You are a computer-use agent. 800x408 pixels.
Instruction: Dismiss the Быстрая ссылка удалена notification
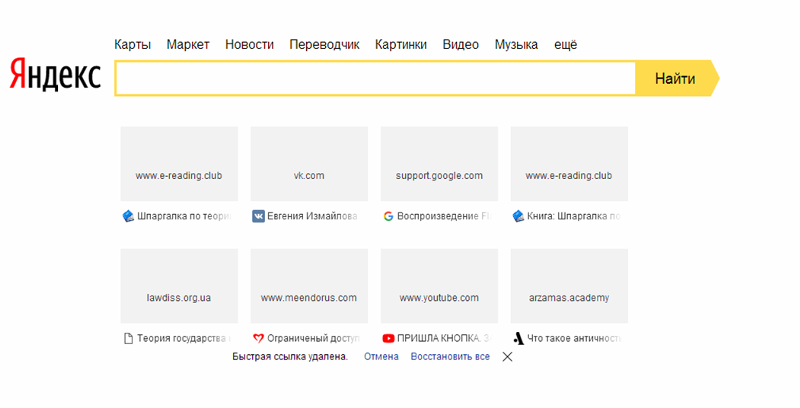click(507, 356)
